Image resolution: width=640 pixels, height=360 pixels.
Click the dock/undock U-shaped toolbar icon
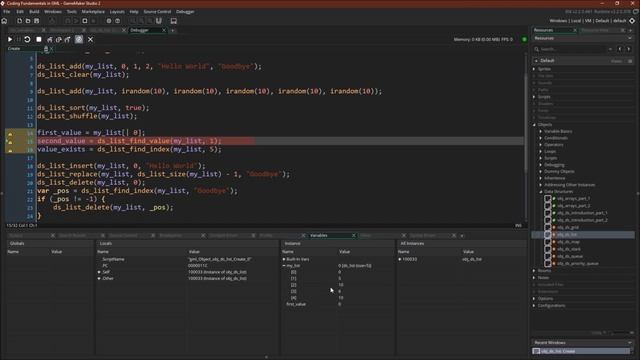[159, 21]
